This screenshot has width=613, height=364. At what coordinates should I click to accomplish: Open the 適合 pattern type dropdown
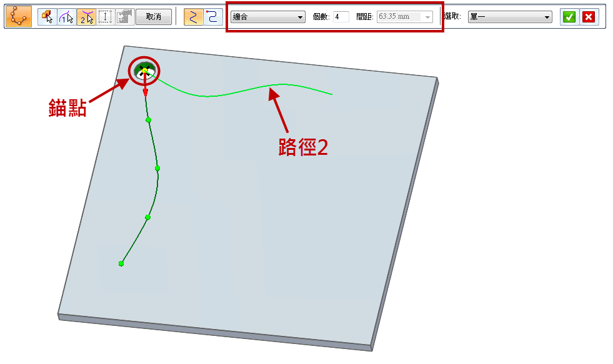point(268,17)
